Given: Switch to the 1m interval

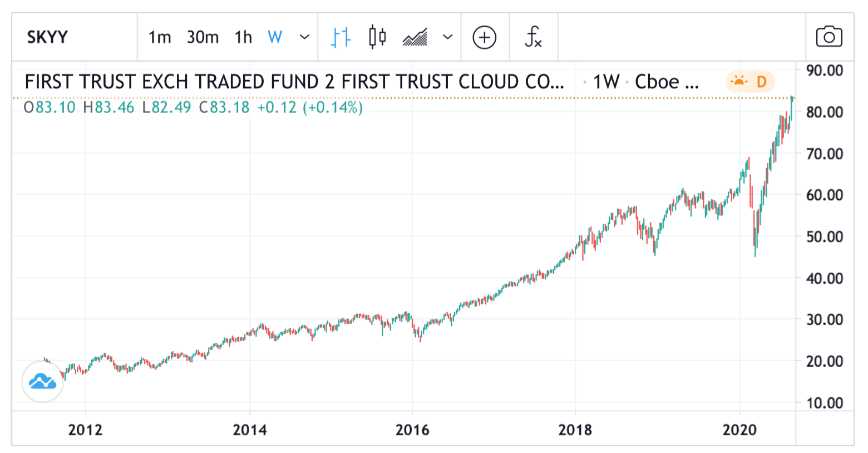Looking at the screenshot, I should point(159,37).
